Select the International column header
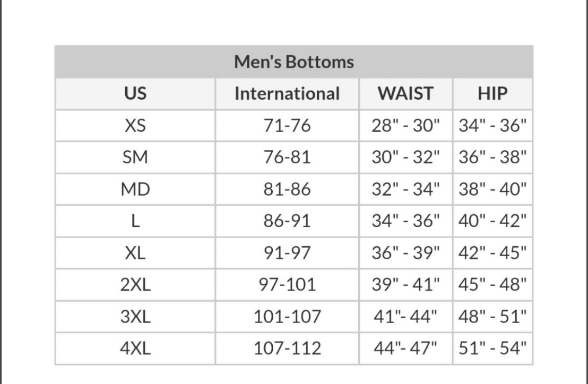The height and width of the screenshot is (384, 588). click(x=287, y=93)
